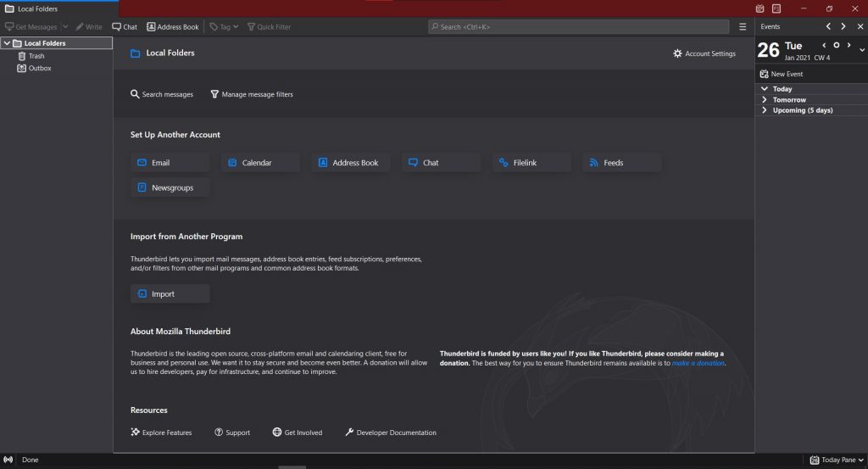Set up an Email account
The height and width of the screenshot is (469, 868).
170,163
